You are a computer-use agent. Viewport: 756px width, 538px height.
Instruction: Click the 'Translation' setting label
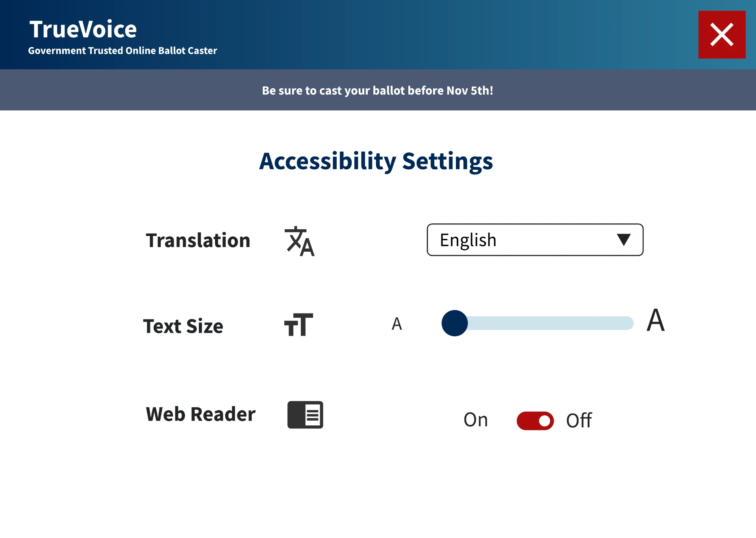click(198, 240)
